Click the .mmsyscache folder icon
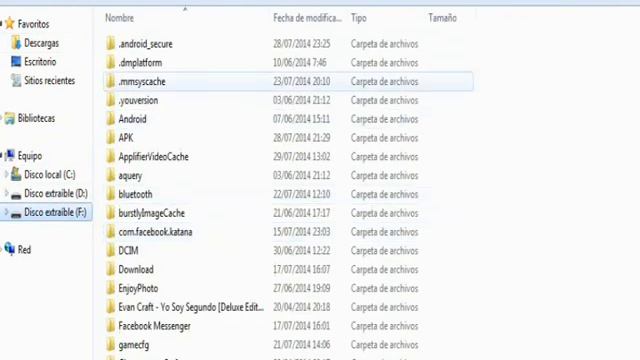This screenshot has width=640, height=360. 110,81
